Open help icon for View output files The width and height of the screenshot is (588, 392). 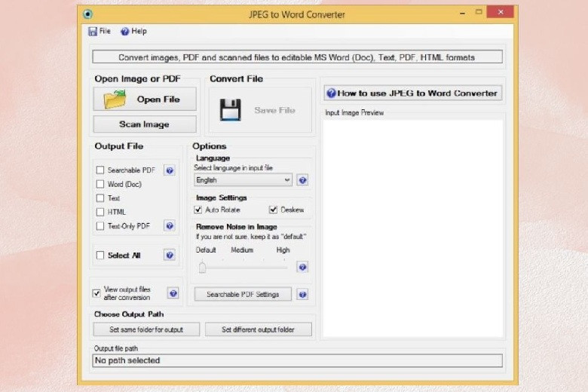[x=173, y=293]
